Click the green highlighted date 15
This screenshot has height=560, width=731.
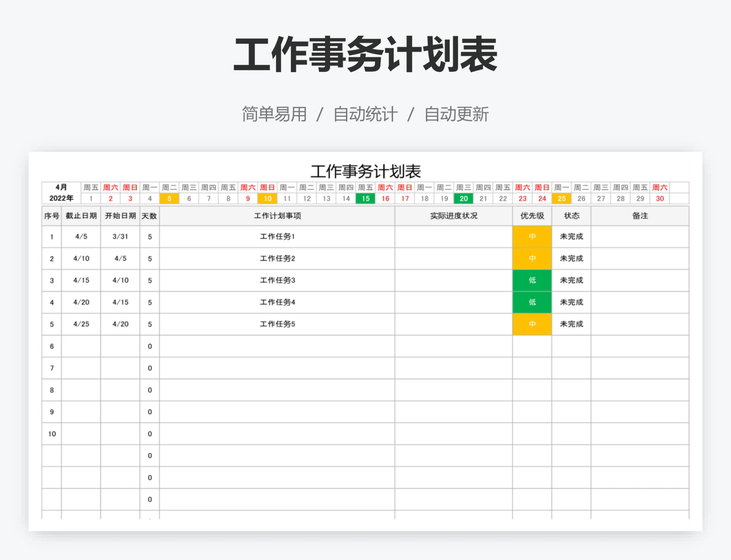(x=365, y=198)
